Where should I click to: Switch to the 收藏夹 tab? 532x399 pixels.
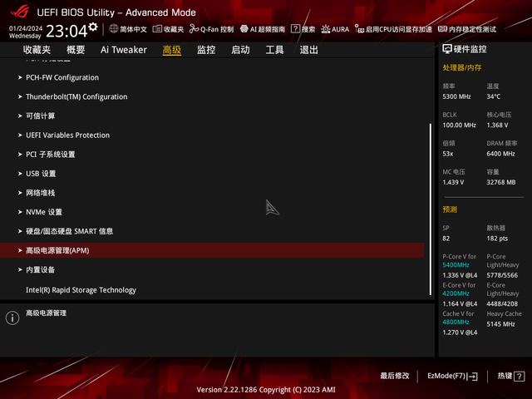click(37, 50)
